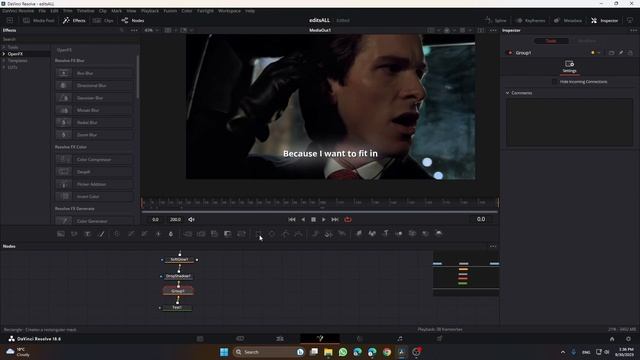Click the Comments text area
This screenshot has height=360, width=640.
click(569, 122)
